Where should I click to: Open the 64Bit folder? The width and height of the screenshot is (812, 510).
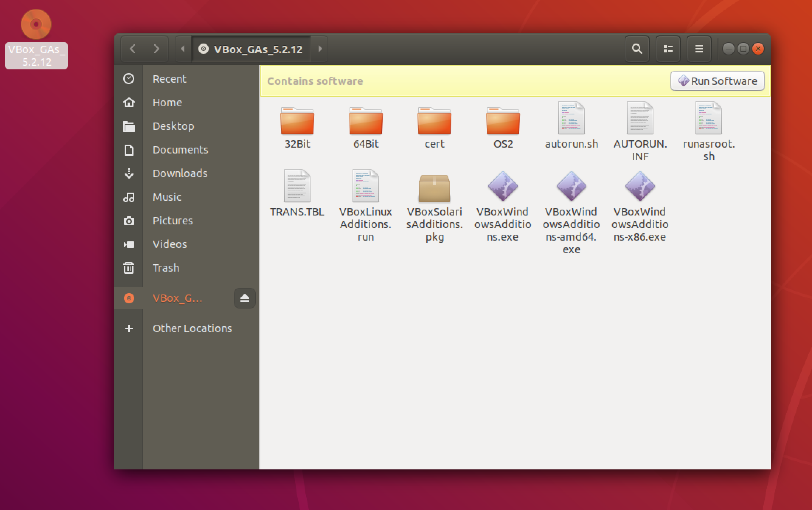coord(366,122)
